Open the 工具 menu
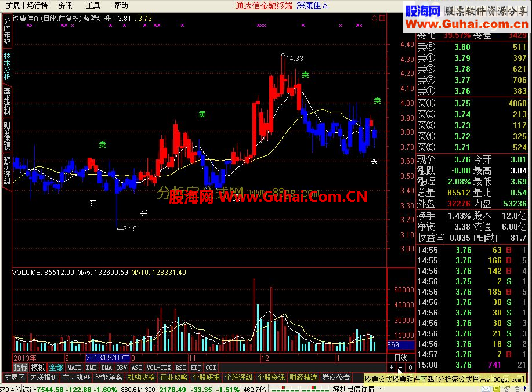 click(x=93, y=5)
